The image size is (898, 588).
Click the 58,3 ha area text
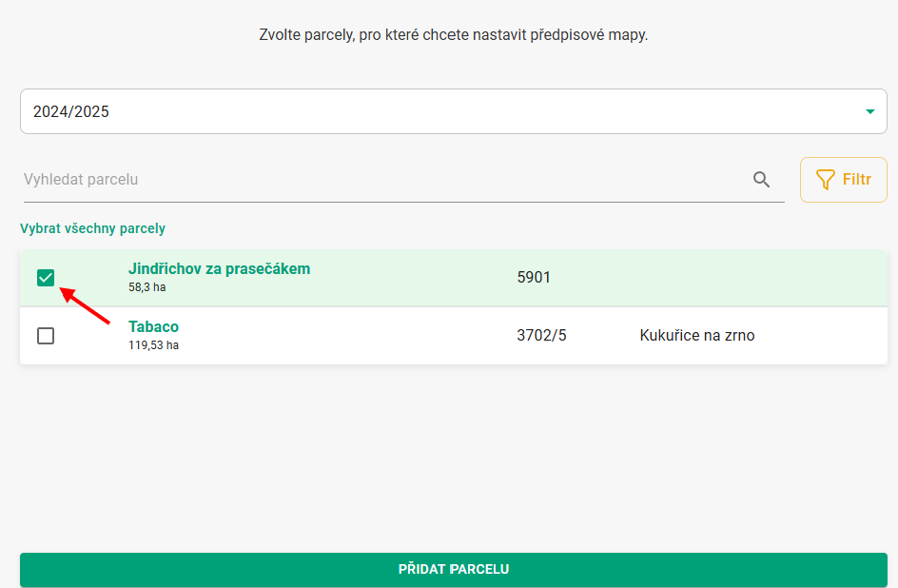[x=146, y=287]
